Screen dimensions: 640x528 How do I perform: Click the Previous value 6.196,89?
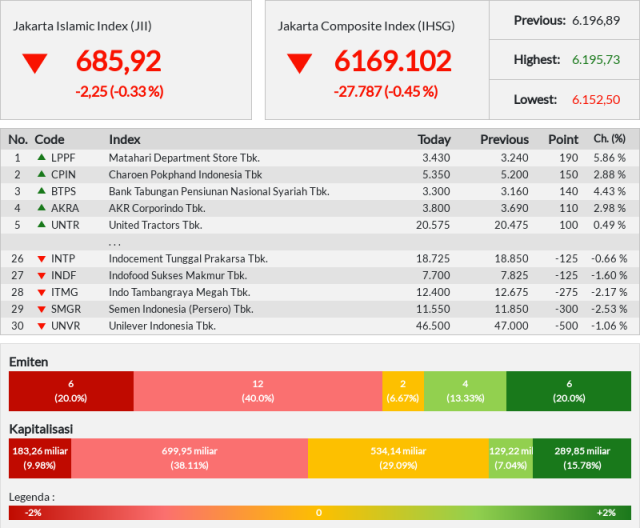click(x=596, y=20)
